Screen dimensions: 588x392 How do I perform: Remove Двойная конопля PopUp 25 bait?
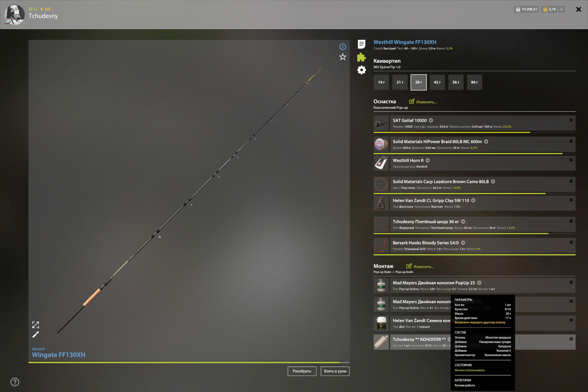[x=571, y=282]
